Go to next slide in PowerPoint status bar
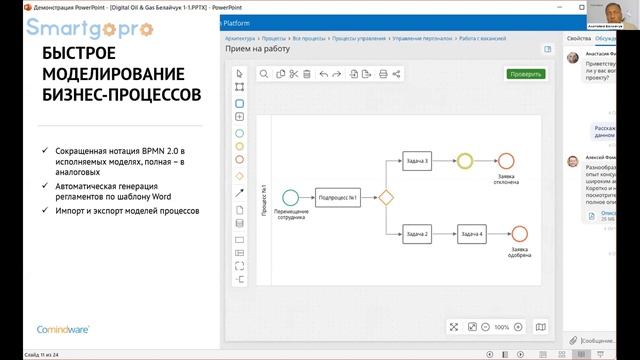 520,354
